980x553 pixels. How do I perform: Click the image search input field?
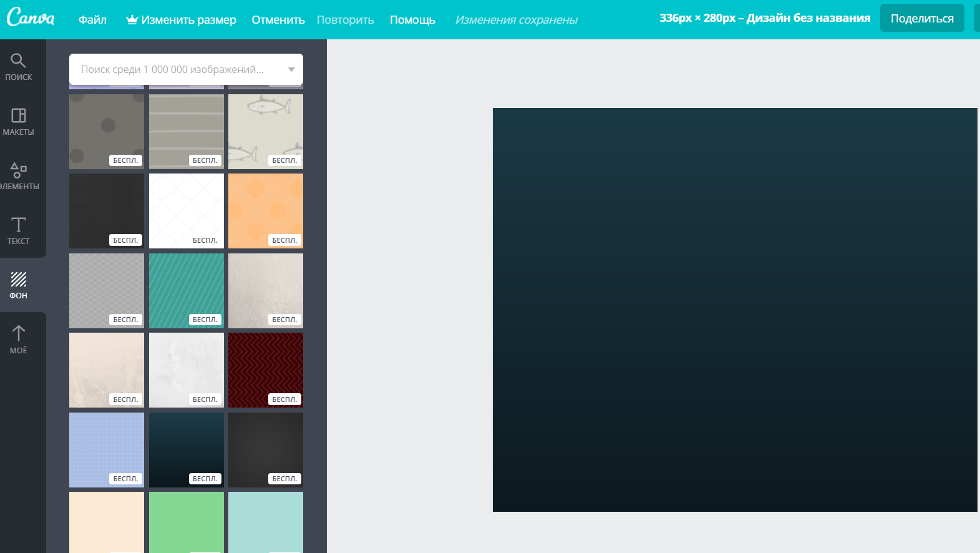pos(175,69)
